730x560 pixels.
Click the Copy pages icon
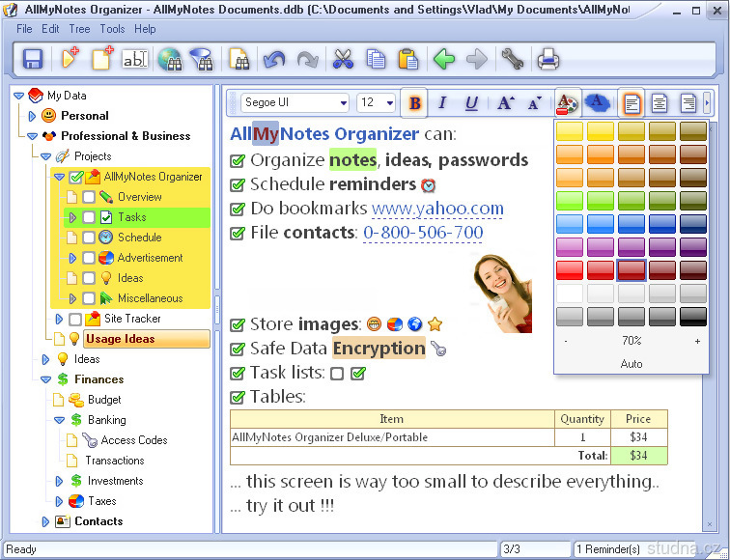coord(376,60)
